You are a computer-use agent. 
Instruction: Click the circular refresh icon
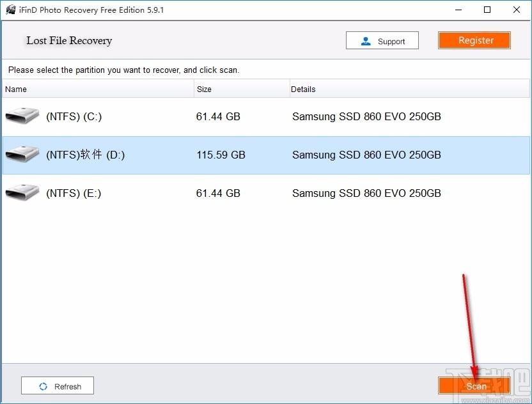click(43, 386)
